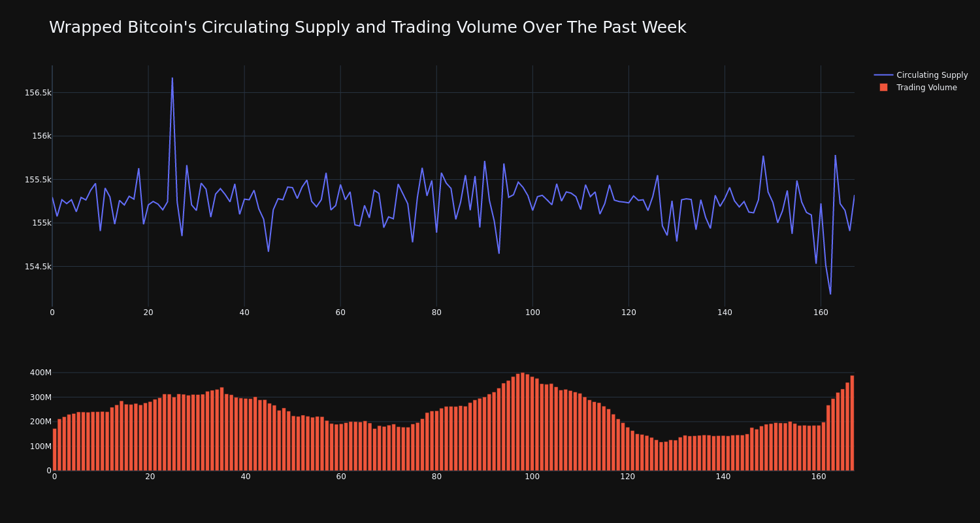The width and height of the screenshot is (980, 523).
Task: Click x-axis label 120 under bar chart
Action: click(628, 477)
